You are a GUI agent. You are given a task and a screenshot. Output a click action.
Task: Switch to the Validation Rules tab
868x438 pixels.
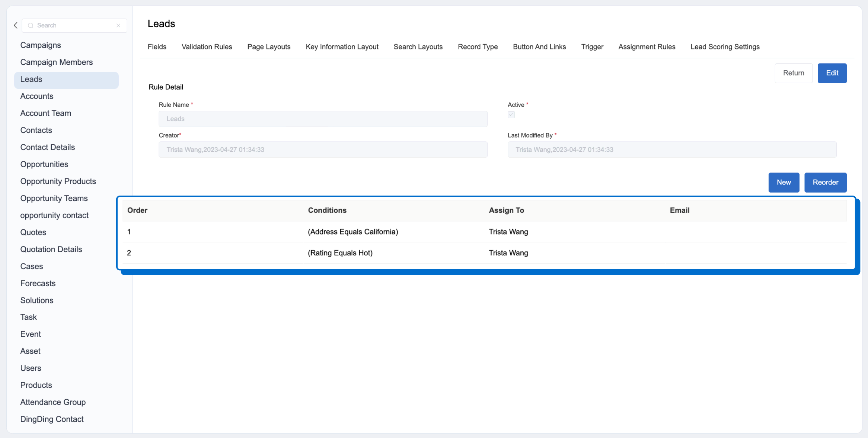point(207,47)
